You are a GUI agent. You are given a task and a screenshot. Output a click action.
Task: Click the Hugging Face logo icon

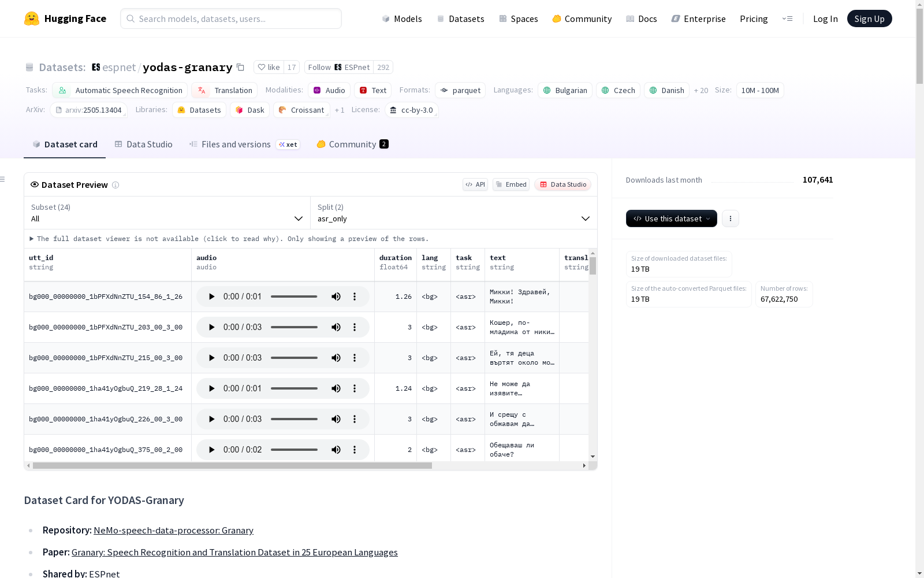32,18
